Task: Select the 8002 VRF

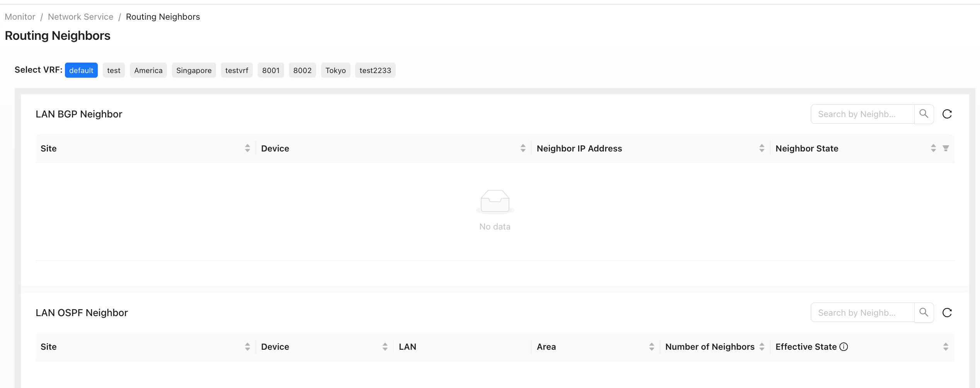Action: click(x=303, y=70)
